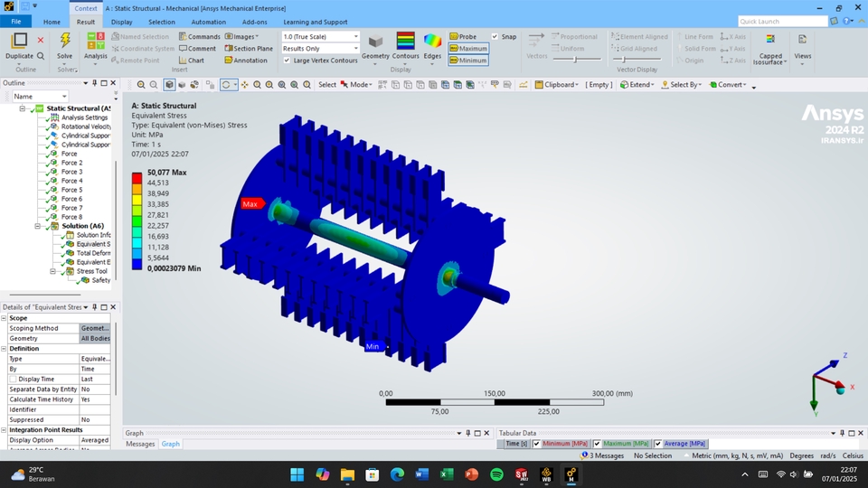Collapse the Definition section in Details
This screenshot has height=488, width=868.
point(4,349)
